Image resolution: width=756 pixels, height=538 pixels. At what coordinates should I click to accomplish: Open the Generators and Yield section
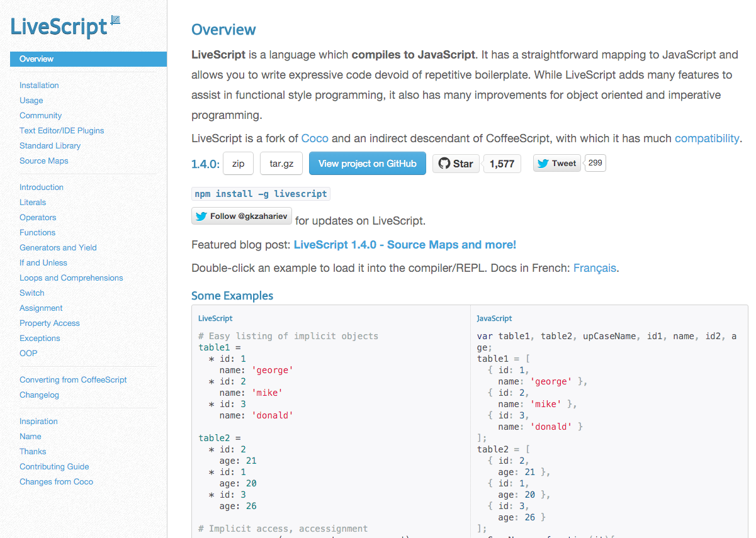click(58, 247)
